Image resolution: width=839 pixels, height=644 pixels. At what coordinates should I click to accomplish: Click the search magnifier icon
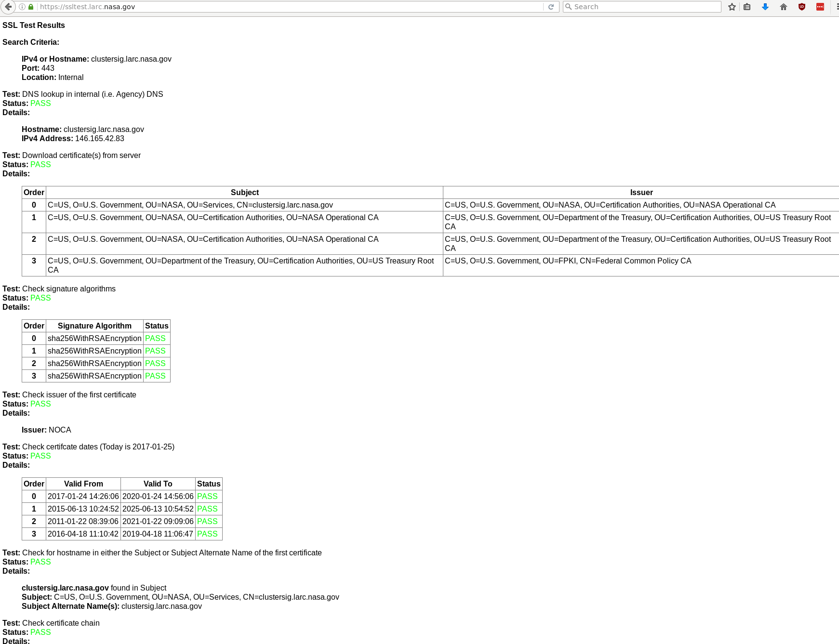coord(569,7)
